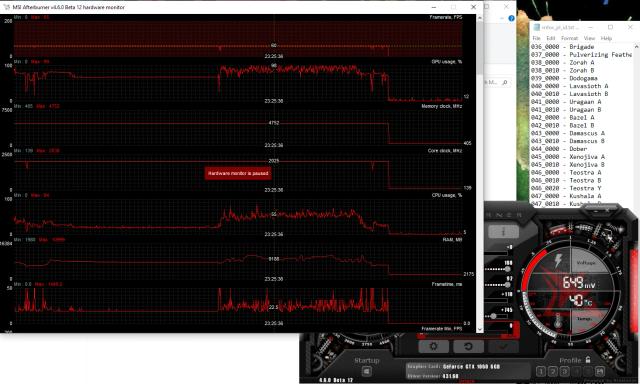Click the hardware monitor scrollbar up arrow
This screenshot has width=640, height=384.
point(480,18)
